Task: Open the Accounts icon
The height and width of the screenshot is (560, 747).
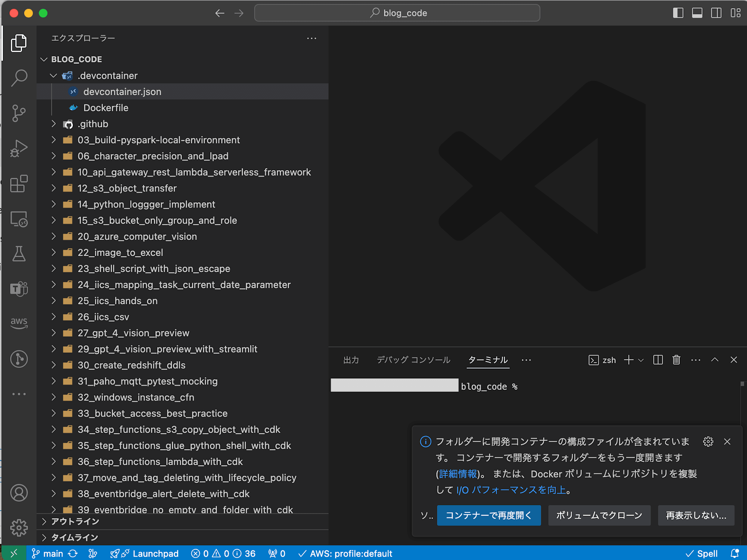Action: (x=19, y=493)
